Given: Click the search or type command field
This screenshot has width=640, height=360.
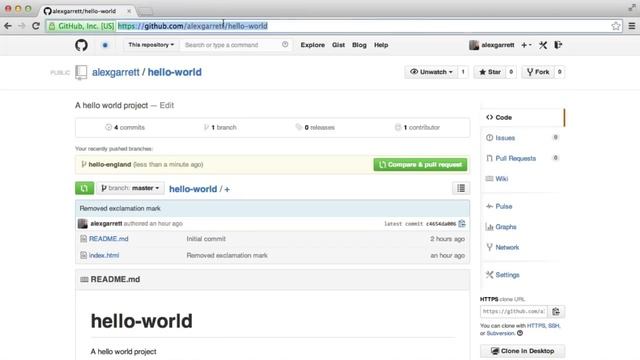Looking at the screenshot, I should click(231, 44).
